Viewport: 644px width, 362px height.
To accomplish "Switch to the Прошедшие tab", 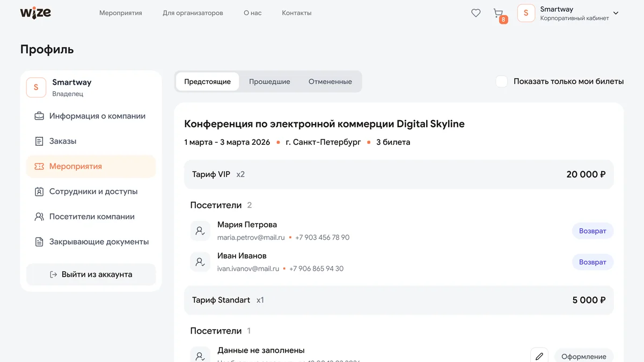I will (269, 82).
